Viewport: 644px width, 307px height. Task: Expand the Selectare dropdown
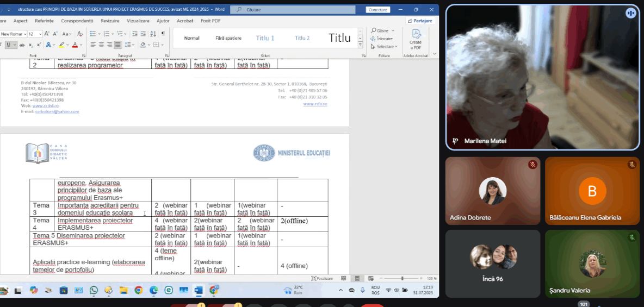(x=384, y=47)
